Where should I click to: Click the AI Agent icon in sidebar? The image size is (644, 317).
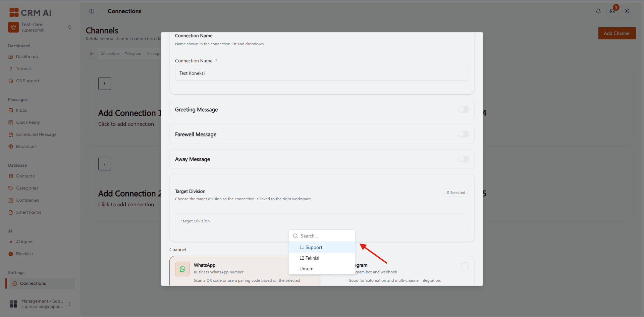point(11,242)
